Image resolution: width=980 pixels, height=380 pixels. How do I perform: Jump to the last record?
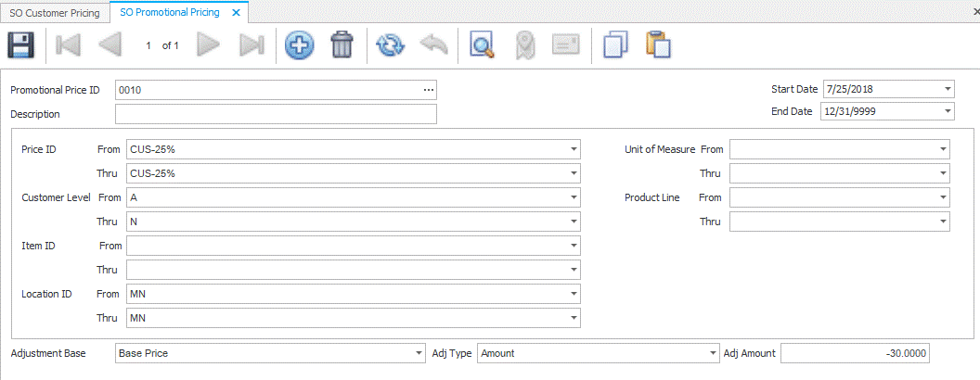[251, 45]
